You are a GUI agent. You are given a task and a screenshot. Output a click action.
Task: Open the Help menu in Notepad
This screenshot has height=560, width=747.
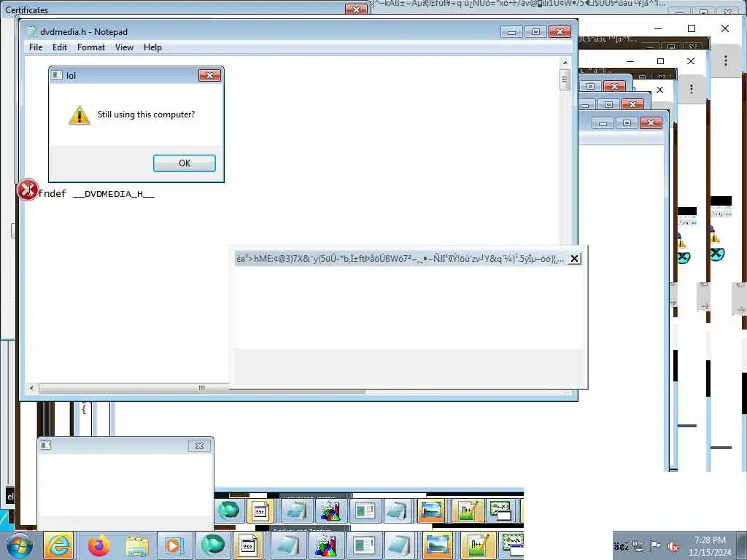153,47
